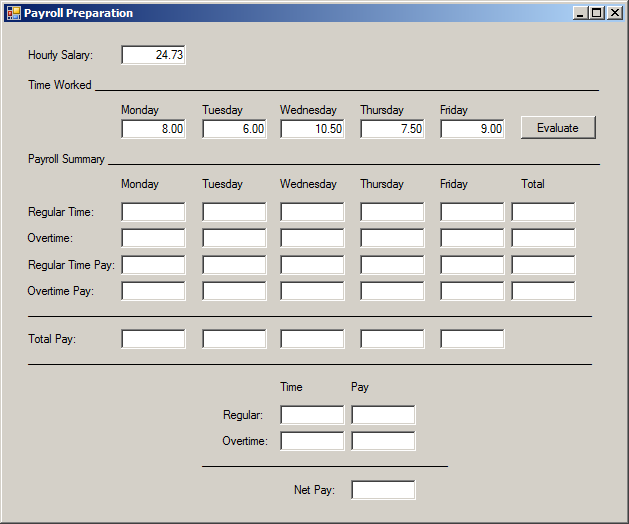Viewport: 629px width, 524px height.
Task: Click the Monday Regular Time Pay box
Action: (153, 265)
